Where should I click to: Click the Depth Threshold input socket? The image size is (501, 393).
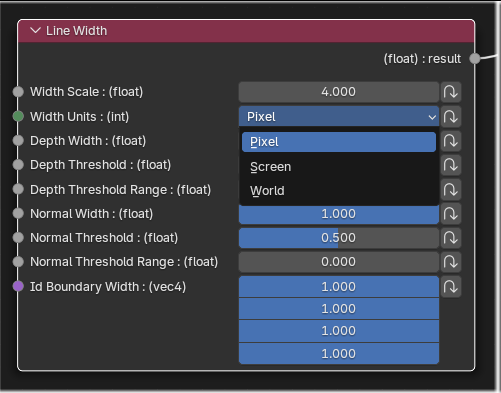pyautogui.click(x=18, y=165)
